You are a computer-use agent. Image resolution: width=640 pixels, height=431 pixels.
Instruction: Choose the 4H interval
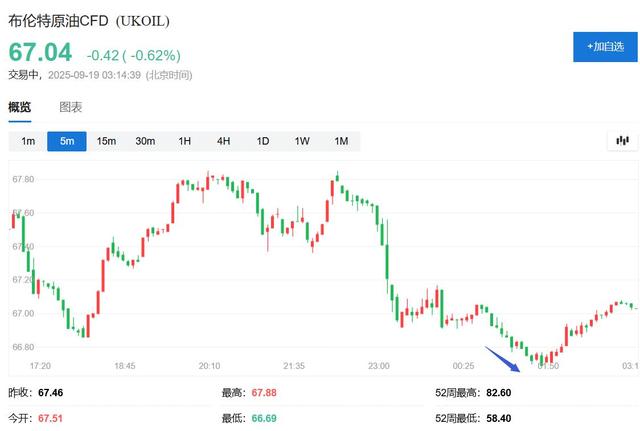click(x=224, y=141)
